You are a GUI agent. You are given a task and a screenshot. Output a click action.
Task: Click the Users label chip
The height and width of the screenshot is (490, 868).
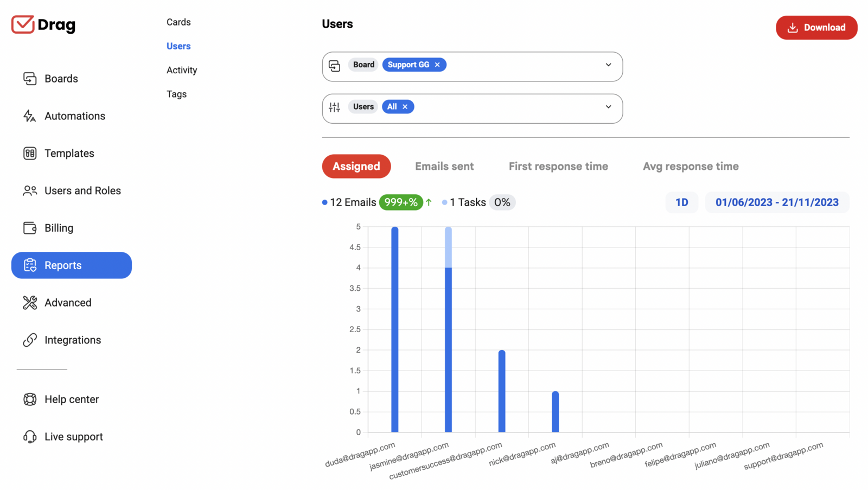[x=363, y=107]
